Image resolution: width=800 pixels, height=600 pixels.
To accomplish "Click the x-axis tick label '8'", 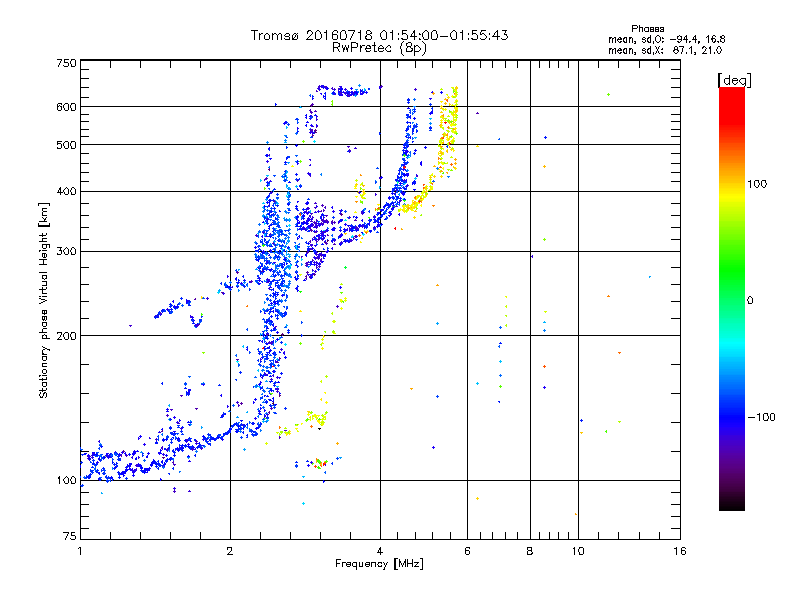I will click(x=530, y=551).
